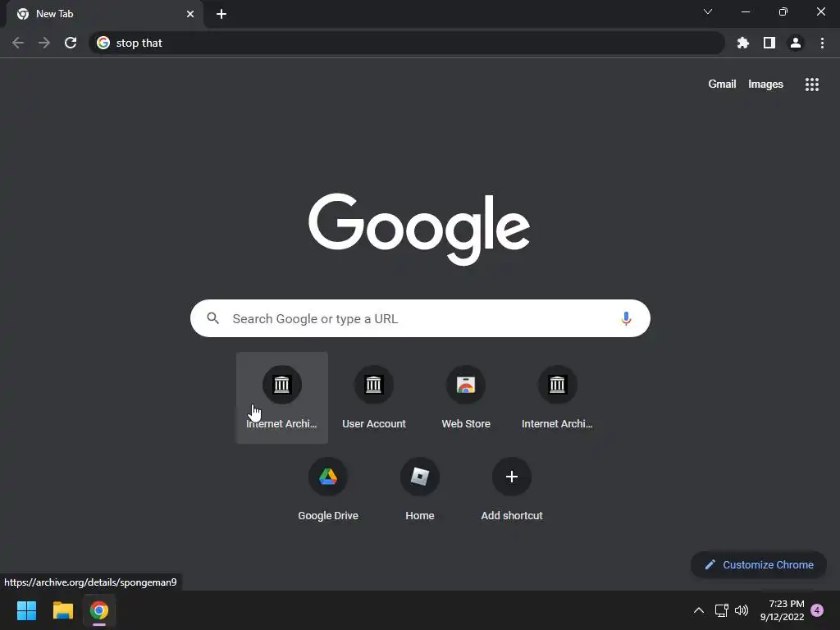Image resolution: width=840 pixels, height=630 pixels.
Task: Click the browser forward arrow
Action: tap(44, 43)
